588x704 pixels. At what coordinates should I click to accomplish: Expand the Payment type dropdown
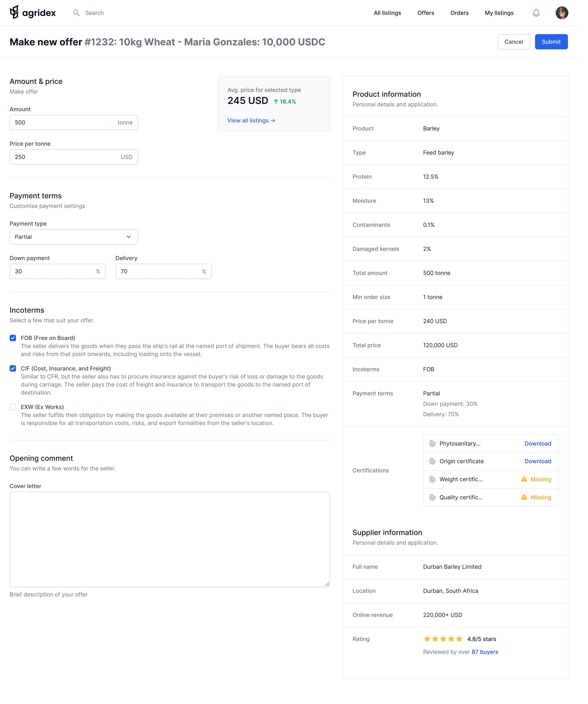pos(73,237)
